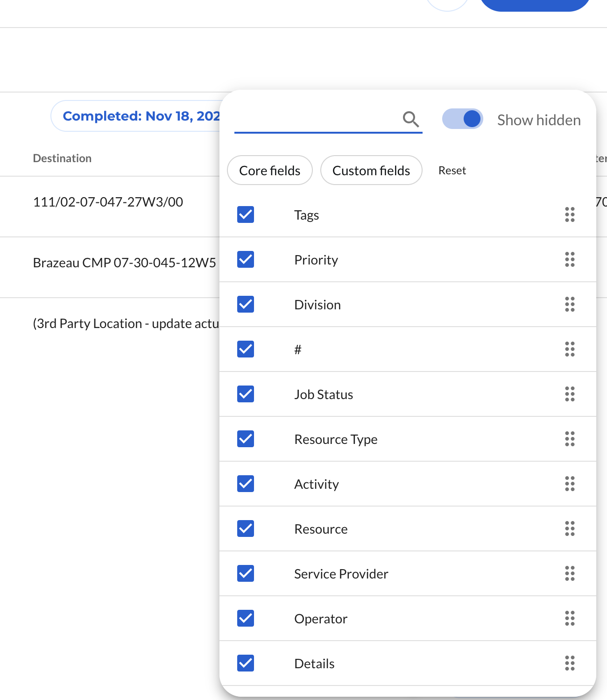The height and width of the screenshot is (700, 607).
Task: Reset the column settings
Action: pyautogui.click(x=452, y=171)
